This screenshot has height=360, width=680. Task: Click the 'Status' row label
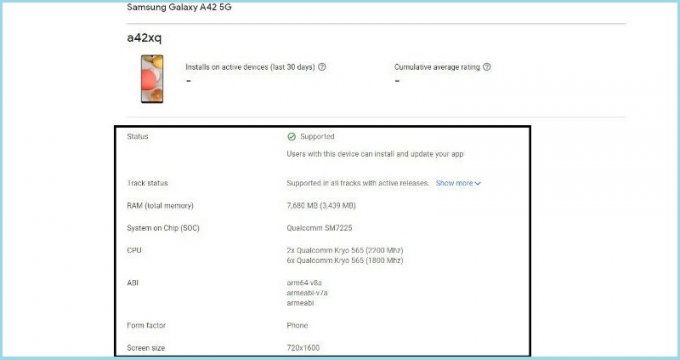click(x=137, y=136)
